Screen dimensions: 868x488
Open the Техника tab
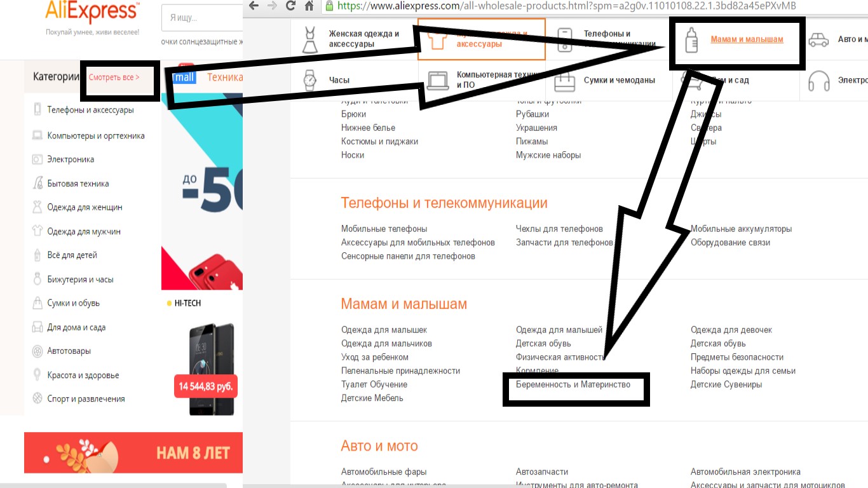click(x=225, y=77)
